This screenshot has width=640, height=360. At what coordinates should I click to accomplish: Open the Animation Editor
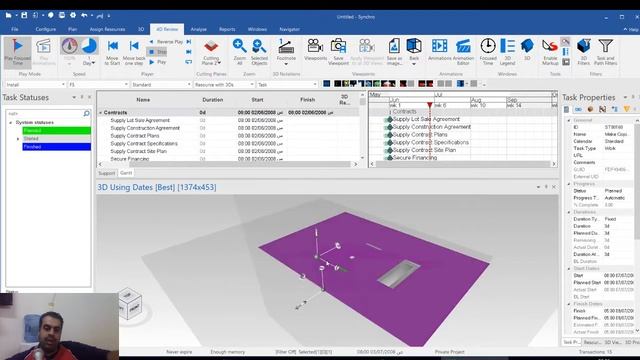coord(463,53)
